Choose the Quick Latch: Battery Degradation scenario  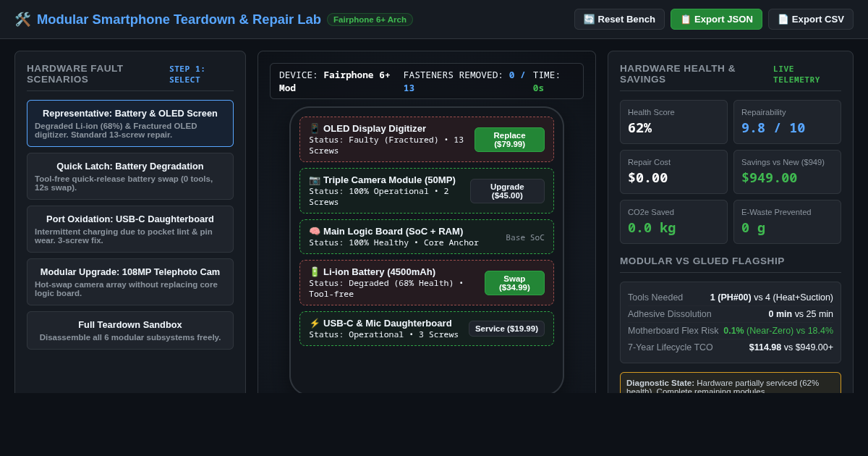point(130,177)
